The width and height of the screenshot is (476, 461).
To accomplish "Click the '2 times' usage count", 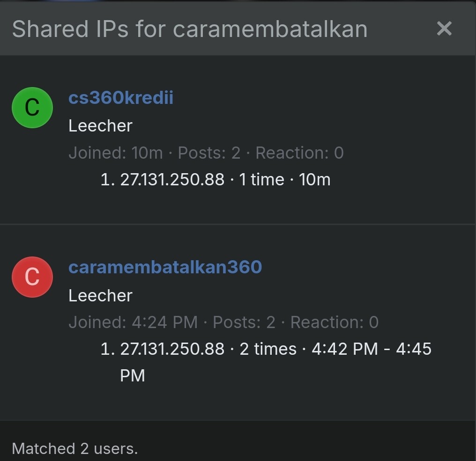I will tap(268, 349).
